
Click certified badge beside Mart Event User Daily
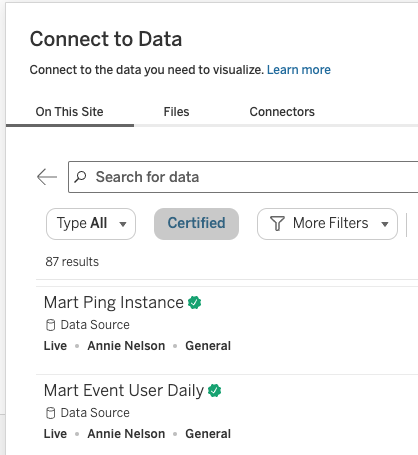(214, 391)
